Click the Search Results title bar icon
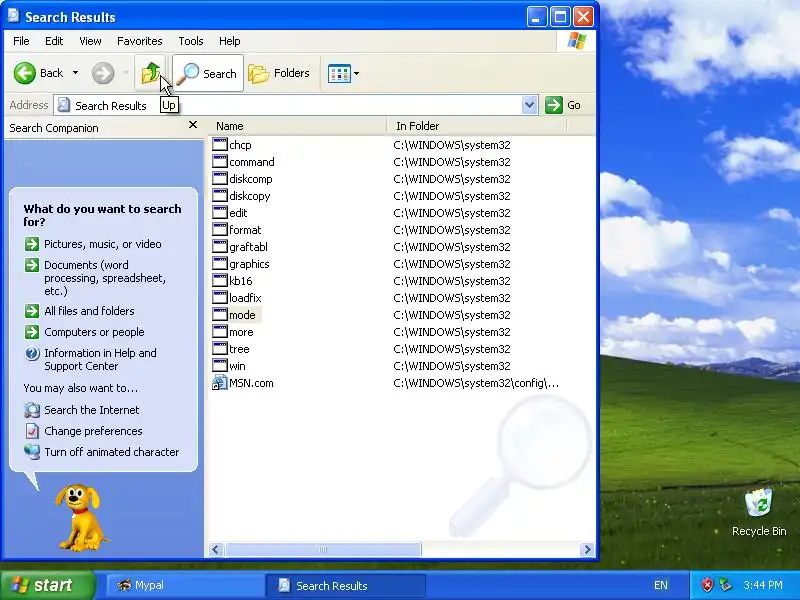Image resolution: width=800 pixels, height=600 pixels. pos(13,16)
